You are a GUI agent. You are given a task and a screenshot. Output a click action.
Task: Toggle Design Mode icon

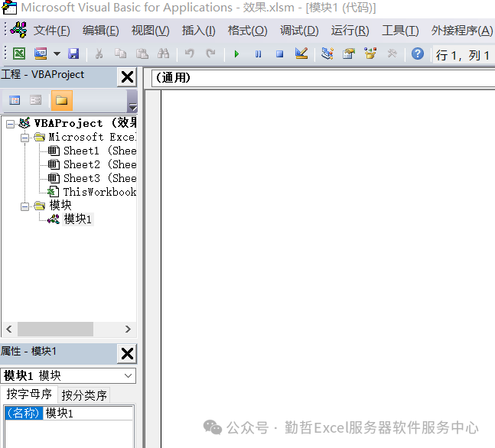301,54
